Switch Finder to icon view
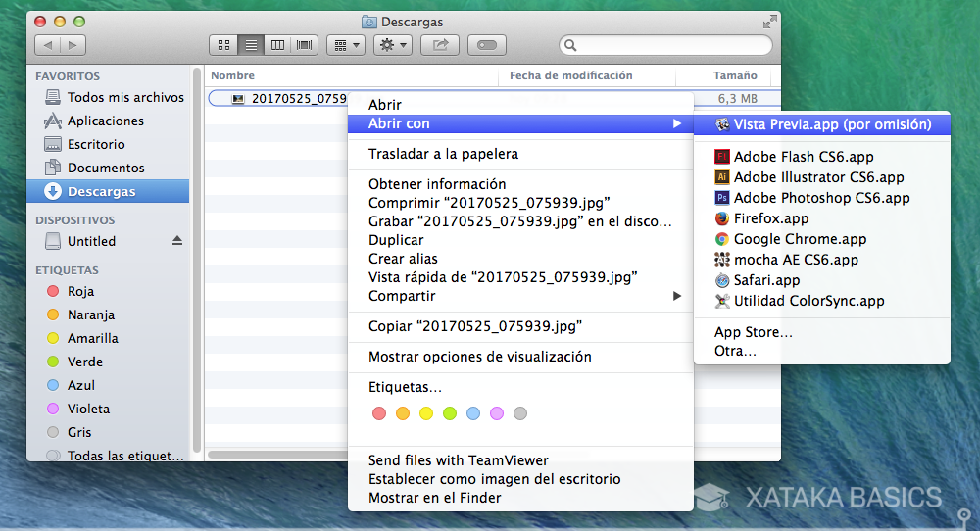This screenshot has width=980, height=531. pos(223,45)
